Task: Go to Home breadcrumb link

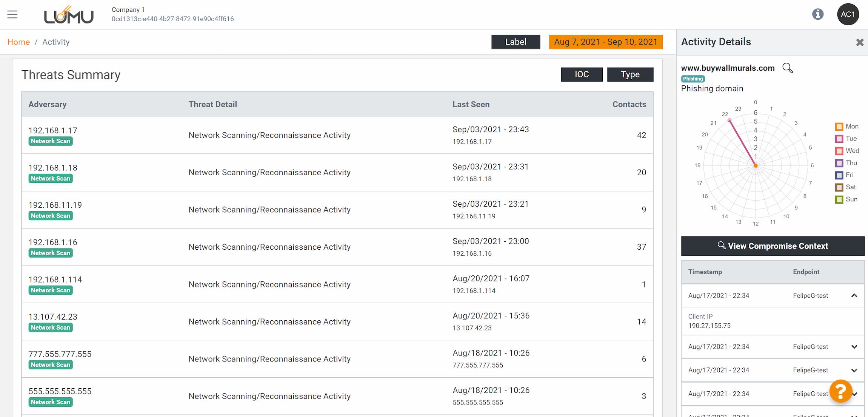Action: (x=18, y=42)
